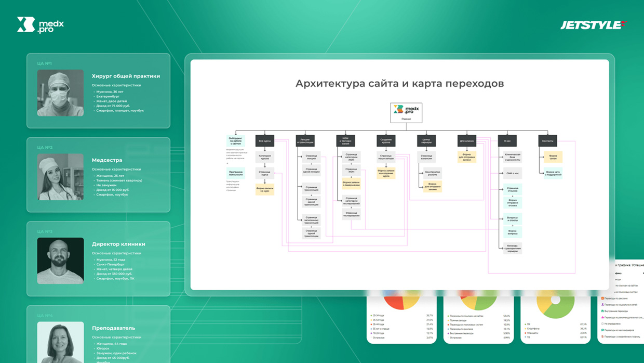Click 'Форма записи на курс' yellow block

point(264,190)
